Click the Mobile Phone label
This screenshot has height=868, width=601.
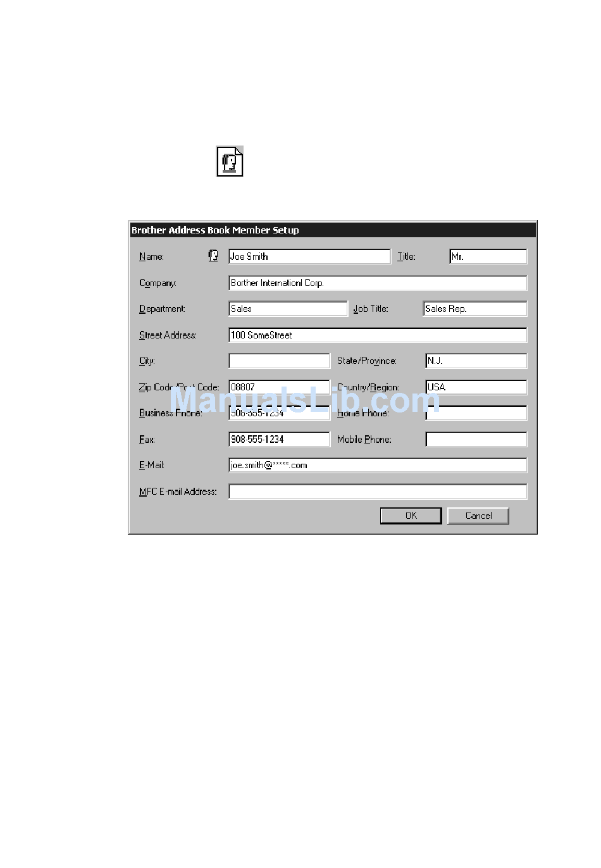click(x=364, y=439)
